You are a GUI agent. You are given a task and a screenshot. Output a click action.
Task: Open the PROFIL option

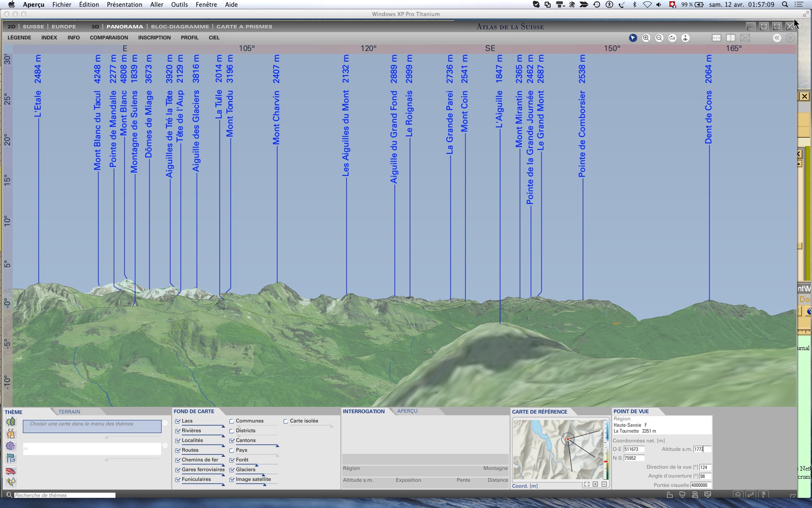(189, 38)
